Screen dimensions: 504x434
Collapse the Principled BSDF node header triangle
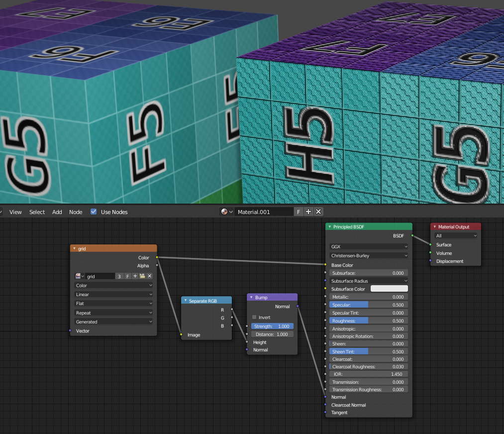pyautogui.click(x=329, y=226)
